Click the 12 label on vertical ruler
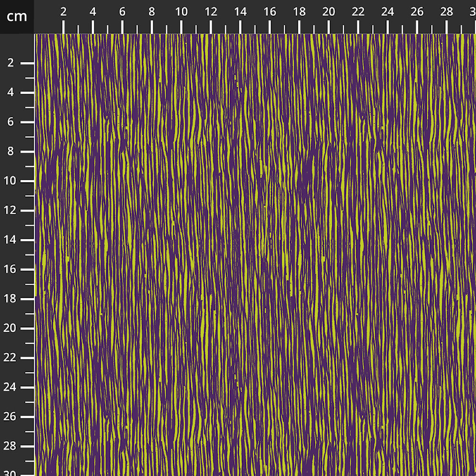The height and width of the screenshot is (476, 476). pos(11,211)
